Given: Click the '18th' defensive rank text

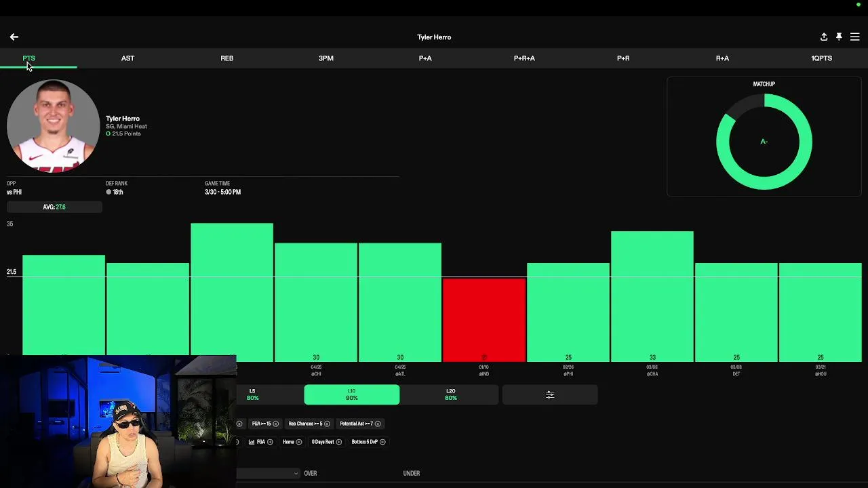Looking at the screenshot, I should (x=118, y=192).
